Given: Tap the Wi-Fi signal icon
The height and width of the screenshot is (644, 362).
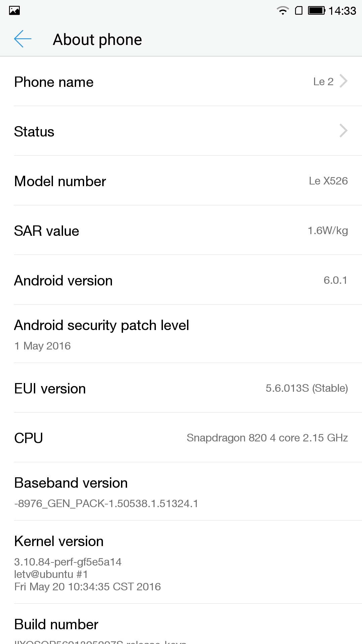Looking at the screenshot, I should point(283,11).
